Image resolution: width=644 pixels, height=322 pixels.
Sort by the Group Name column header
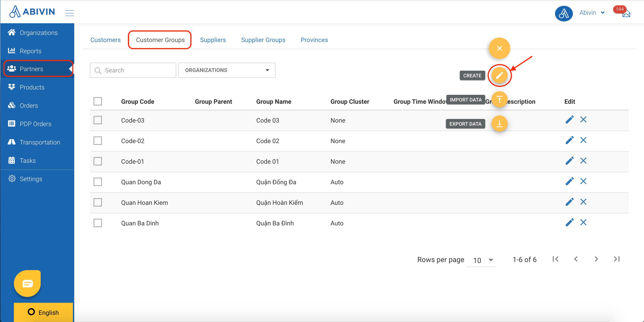(x=273, y=102)
